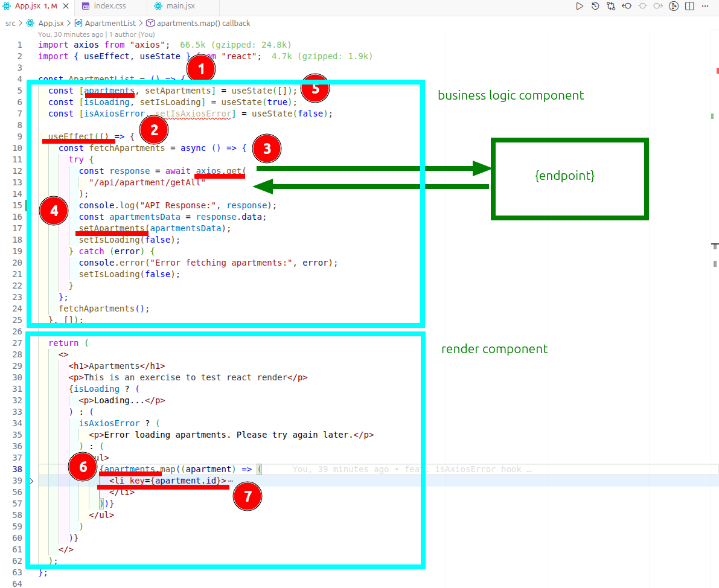Click the '1 author (You)' code lens
The width and height of the screenshot is (719, 588).
pyautogui.click(x=132, y=34)
